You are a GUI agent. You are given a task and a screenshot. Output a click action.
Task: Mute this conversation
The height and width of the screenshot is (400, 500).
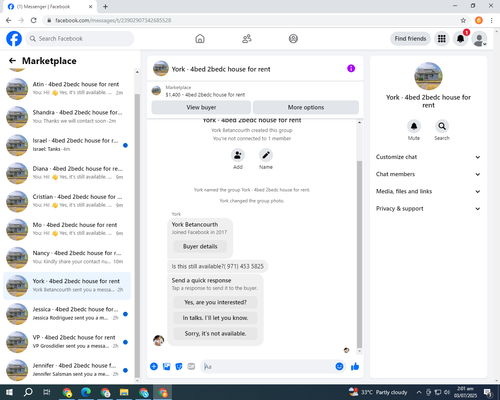coord(414,126)
